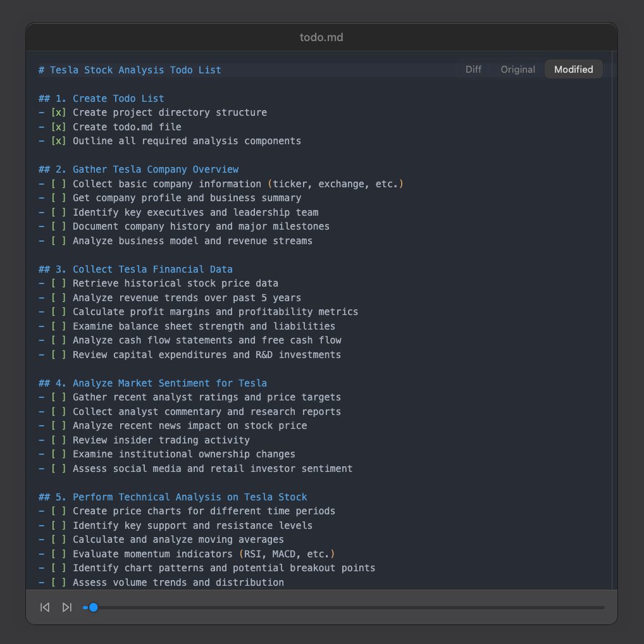Click the vertical scrollbar on the editor
Viewport: 644px width, 644px height.
pyautogui.click(x=614, y=320)
